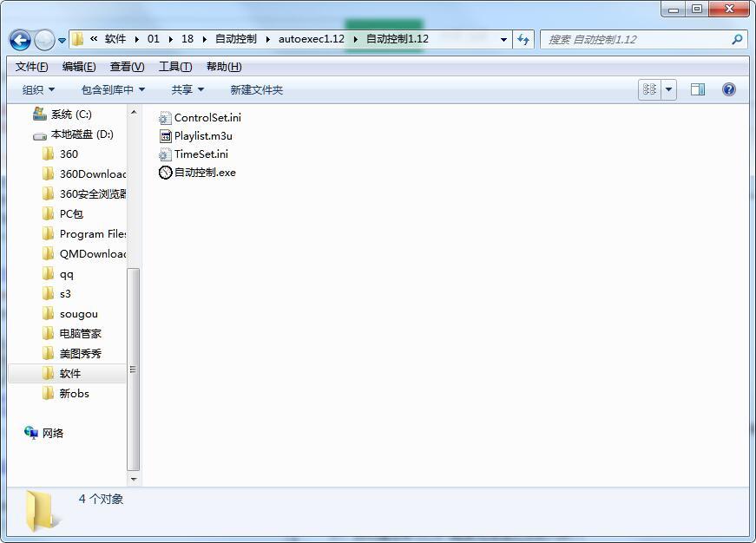The width and height of the screenshot is (756, 543).
Task: Click the address bar folder icon
Action: click(77, 39)
